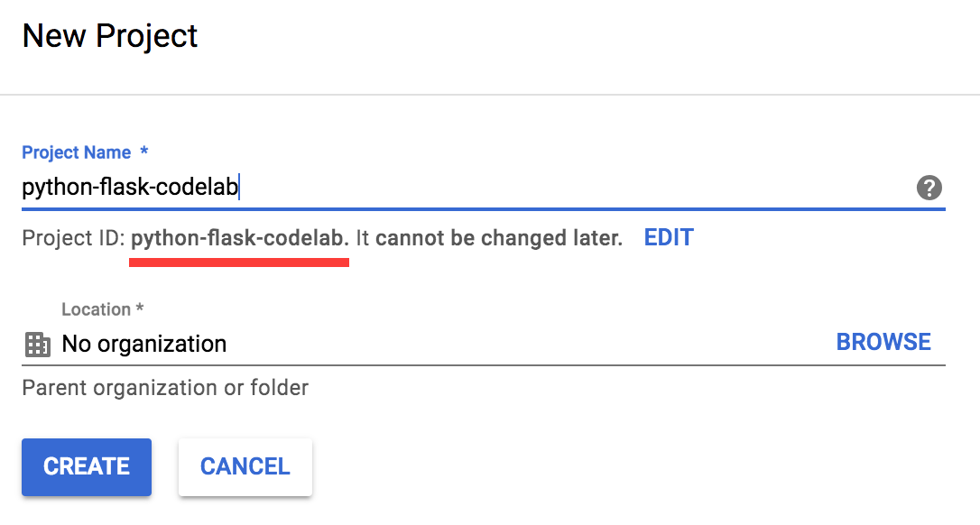Click the Parent organization or folder hint

(165, 388)
